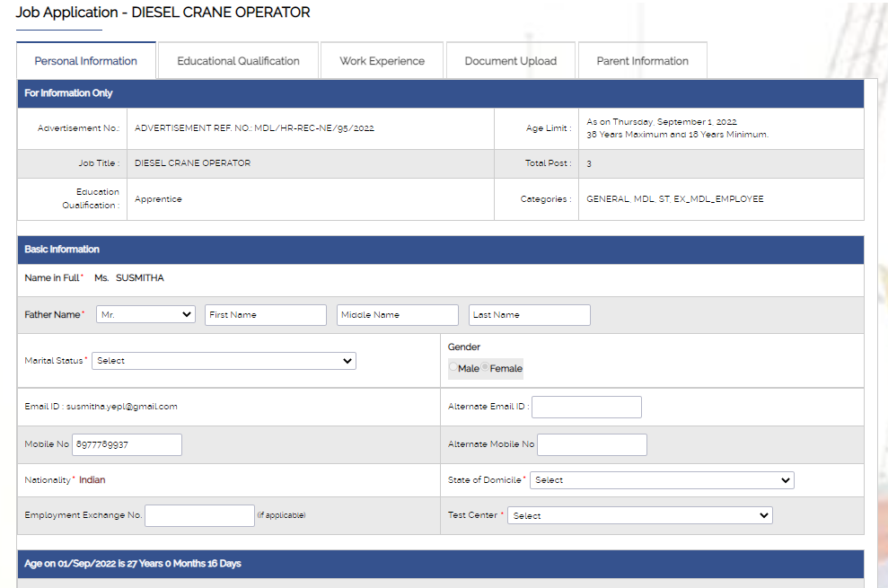Viewport: 888px width, 588px height.
Task: Click the email susmitha.yepl@gmail.com text
Action: click(122, 406)
